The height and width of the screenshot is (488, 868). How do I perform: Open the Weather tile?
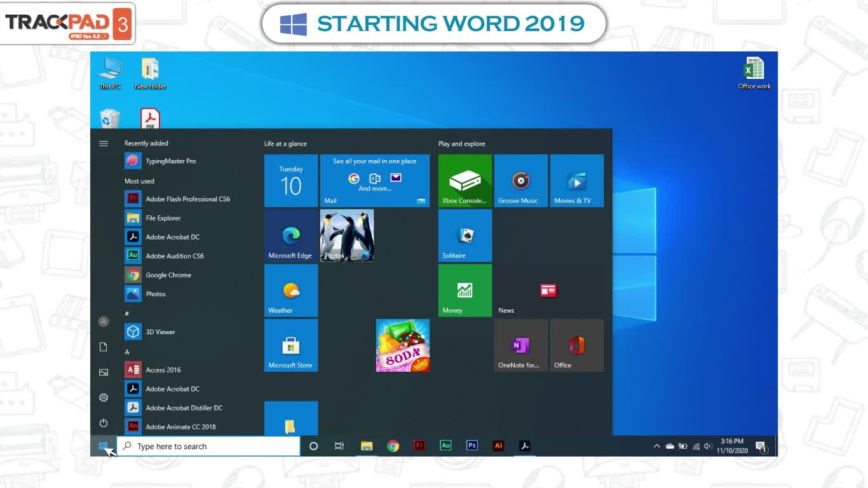pyautogui.click(x=291, y=290)
